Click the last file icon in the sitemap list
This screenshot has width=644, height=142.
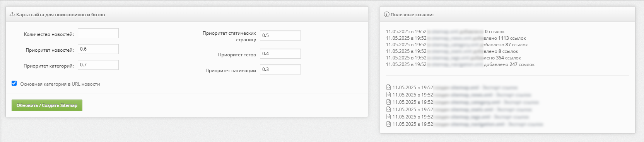click(x=389, y=124)
